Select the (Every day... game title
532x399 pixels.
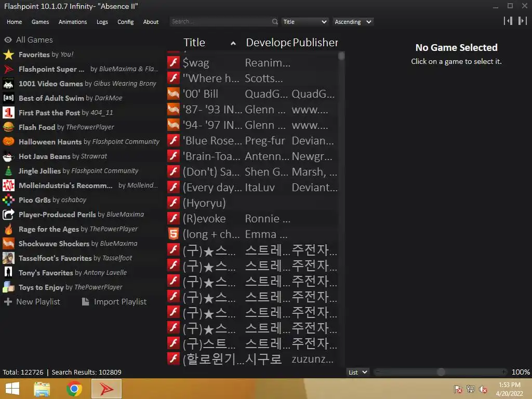[212, 188]
